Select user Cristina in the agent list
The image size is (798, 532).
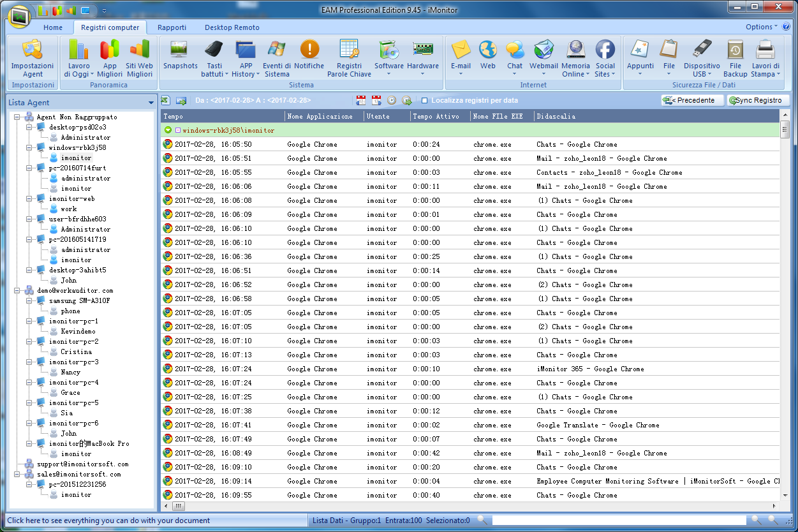(x=76, y=352)
